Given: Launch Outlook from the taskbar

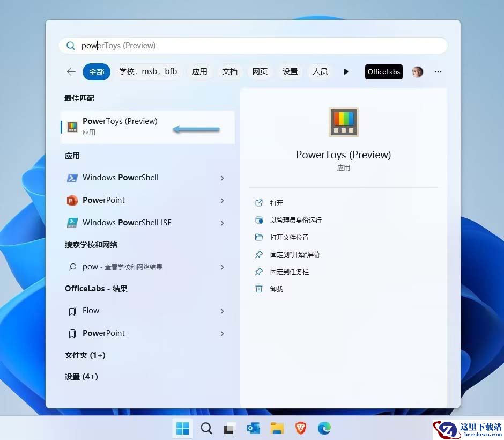Looking at the screenshot, I should coord(253,428).
